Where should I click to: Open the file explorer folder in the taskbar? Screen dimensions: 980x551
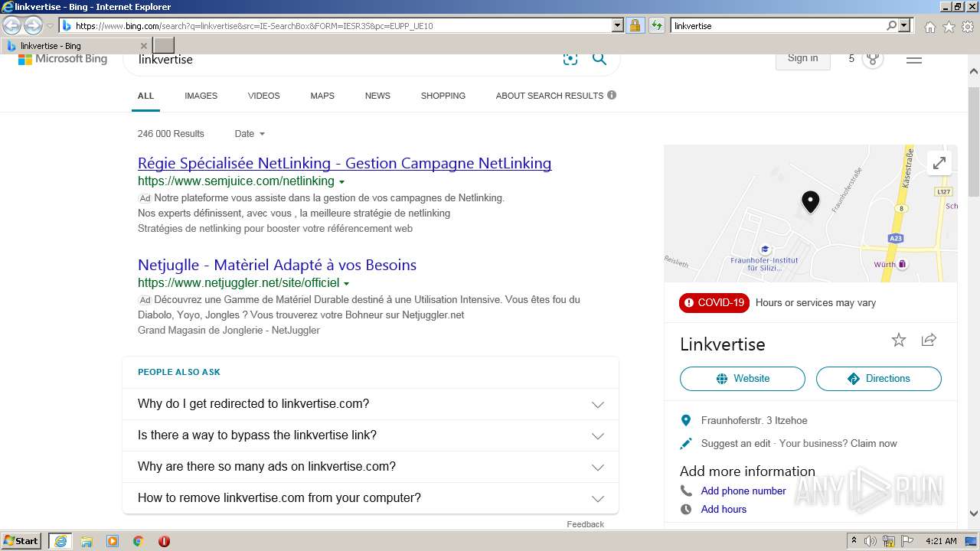click(87, 541)
